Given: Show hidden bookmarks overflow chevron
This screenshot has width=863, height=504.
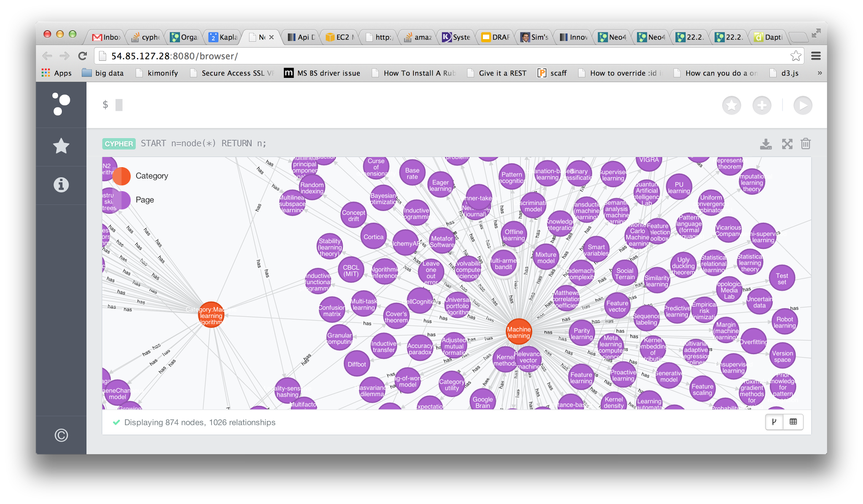Looking at the screenshot, I should pos(820,73).
